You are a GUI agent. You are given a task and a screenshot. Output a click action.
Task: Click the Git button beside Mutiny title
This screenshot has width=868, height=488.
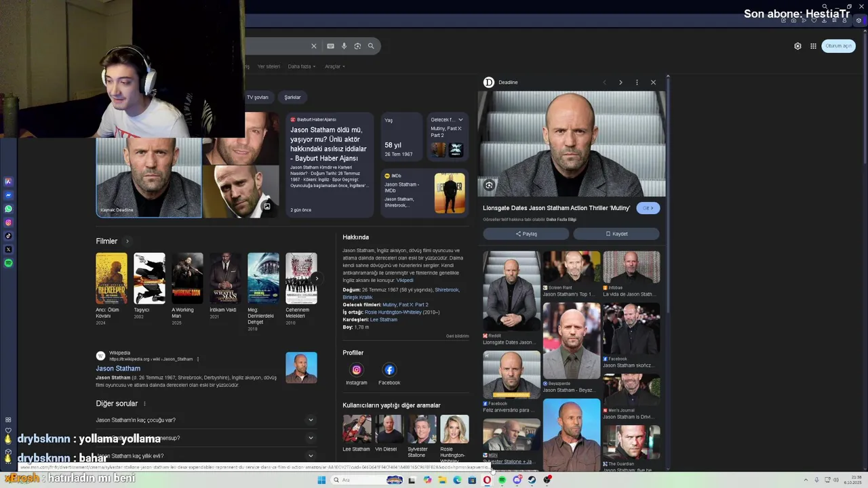648,208
